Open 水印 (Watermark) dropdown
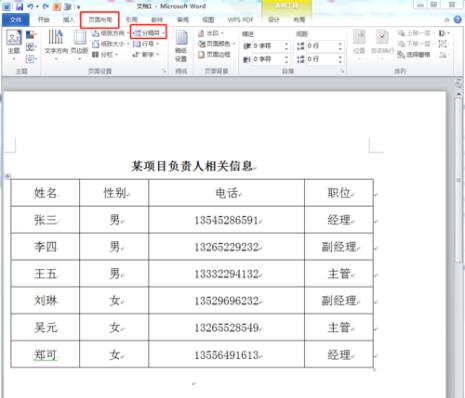This screenshot has width=465, height=398. coord(211,33)
